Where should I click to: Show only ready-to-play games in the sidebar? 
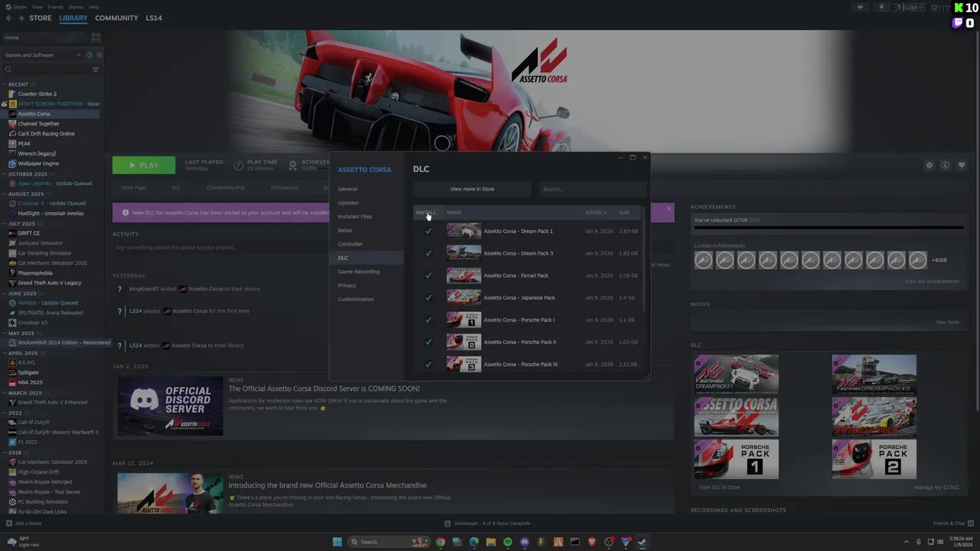[99, 55]
